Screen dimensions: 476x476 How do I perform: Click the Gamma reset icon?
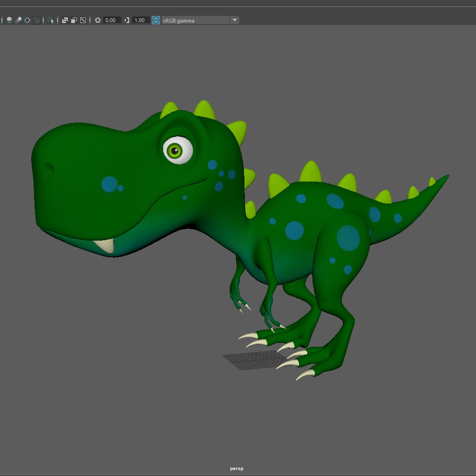click(x=127, y=20)
